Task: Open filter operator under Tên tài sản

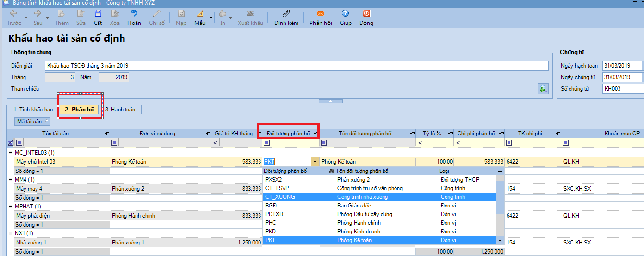Action: click(19, 143)
